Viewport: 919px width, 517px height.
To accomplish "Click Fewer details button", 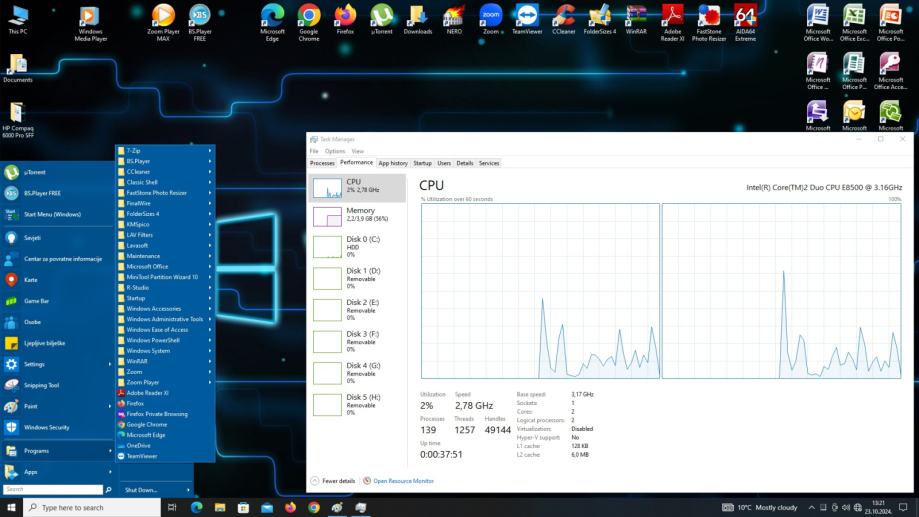I will coord(332,481).
